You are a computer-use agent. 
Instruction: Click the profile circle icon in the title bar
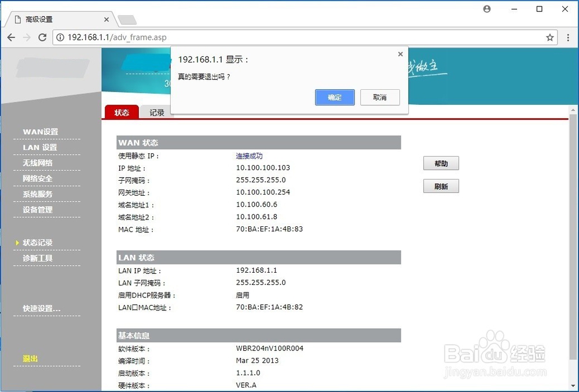coord(486,9)
